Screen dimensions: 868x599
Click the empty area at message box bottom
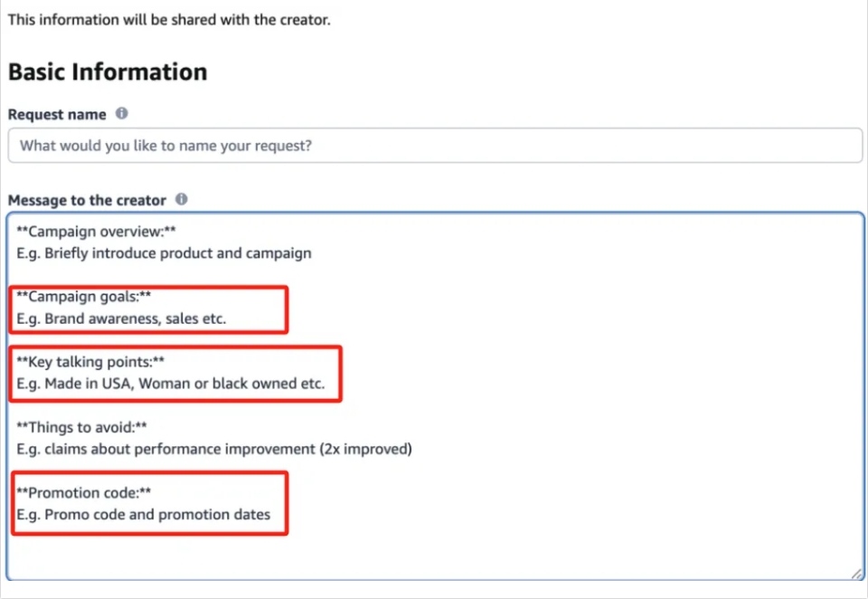435,556
